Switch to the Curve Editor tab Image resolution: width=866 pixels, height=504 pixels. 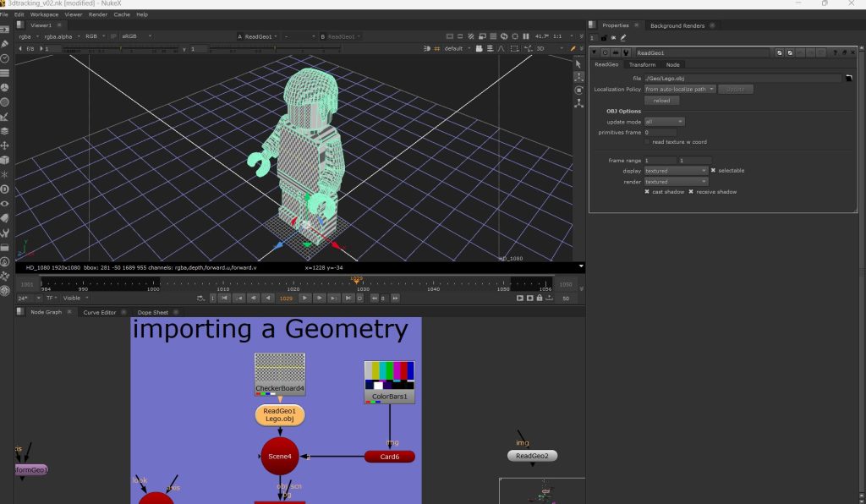[x=100, y=312]
